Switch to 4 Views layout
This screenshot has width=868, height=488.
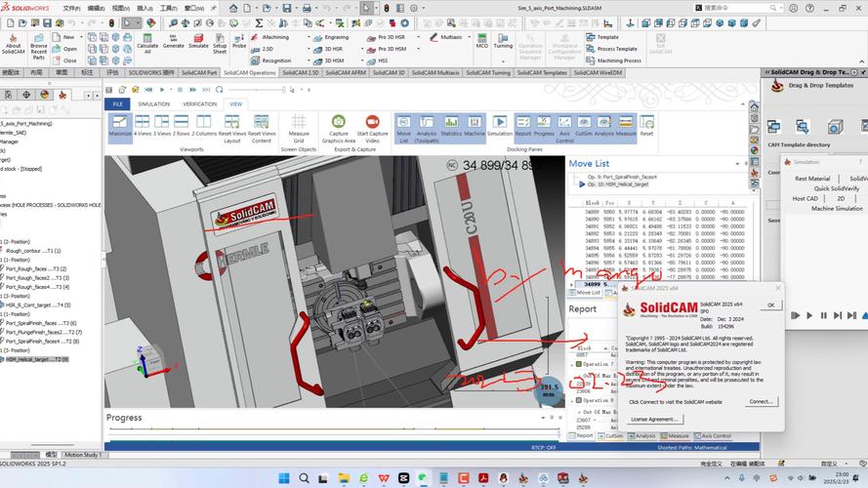143,126
